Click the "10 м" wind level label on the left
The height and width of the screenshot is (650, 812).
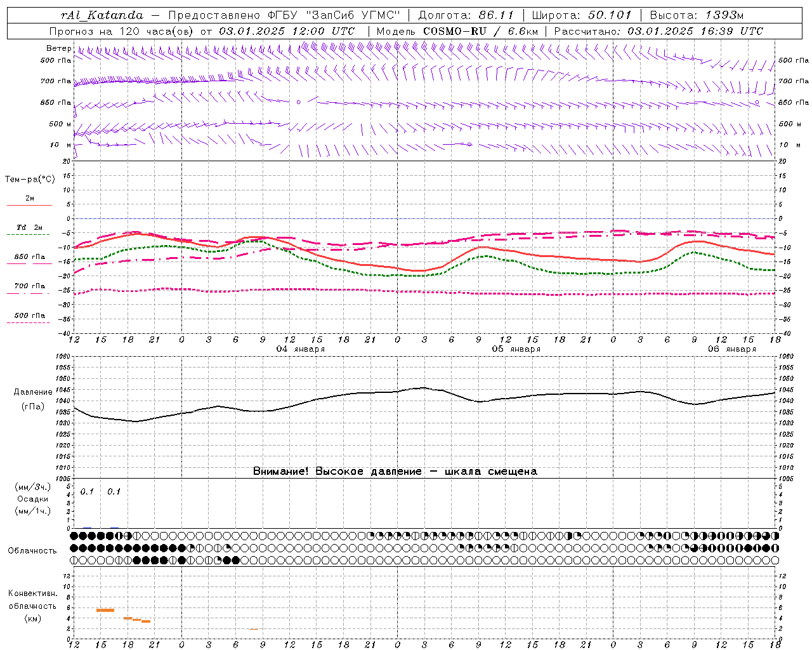tap(61, 145)
